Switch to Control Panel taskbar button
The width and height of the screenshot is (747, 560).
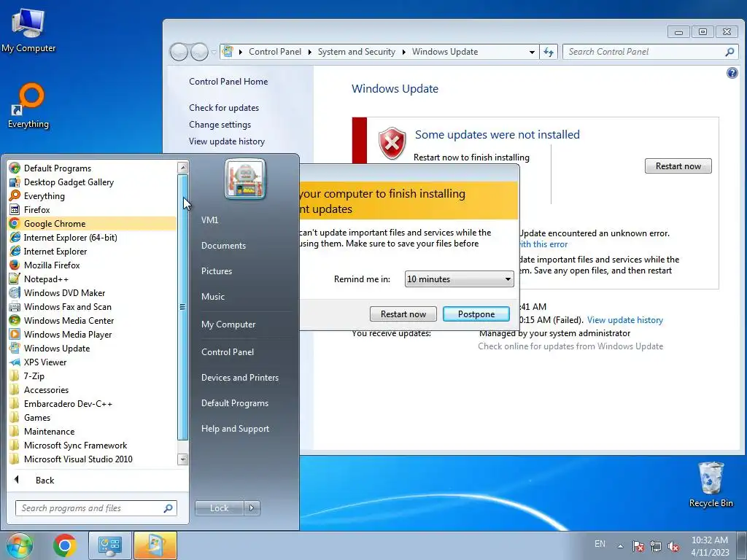click(x=110, y=545)
